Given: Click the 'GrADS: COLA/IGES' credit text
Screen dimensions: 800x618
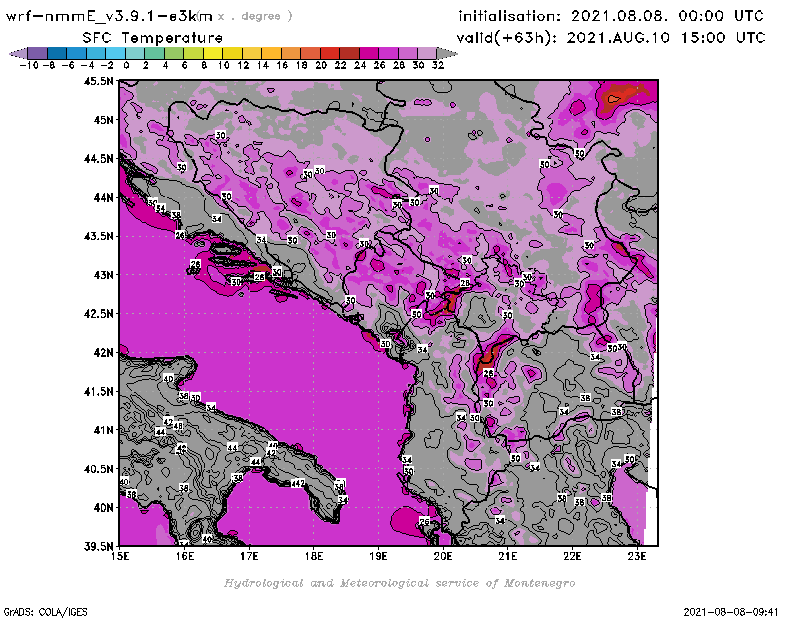Looking at the screenshot, I should click(45, 612).
